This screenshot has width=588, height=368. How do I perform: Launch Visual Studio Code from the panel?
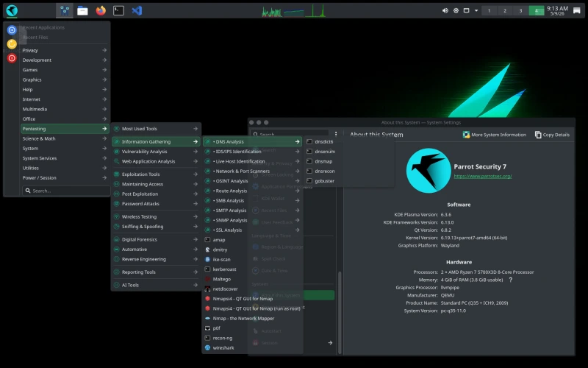(x=137, y=10)
